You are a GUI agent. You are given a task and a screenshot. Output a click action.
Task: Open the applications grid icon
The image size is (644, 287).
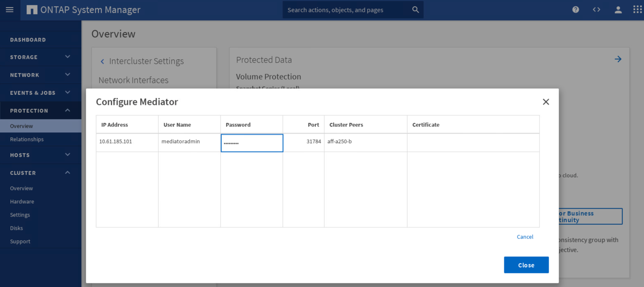click(637, 9)
